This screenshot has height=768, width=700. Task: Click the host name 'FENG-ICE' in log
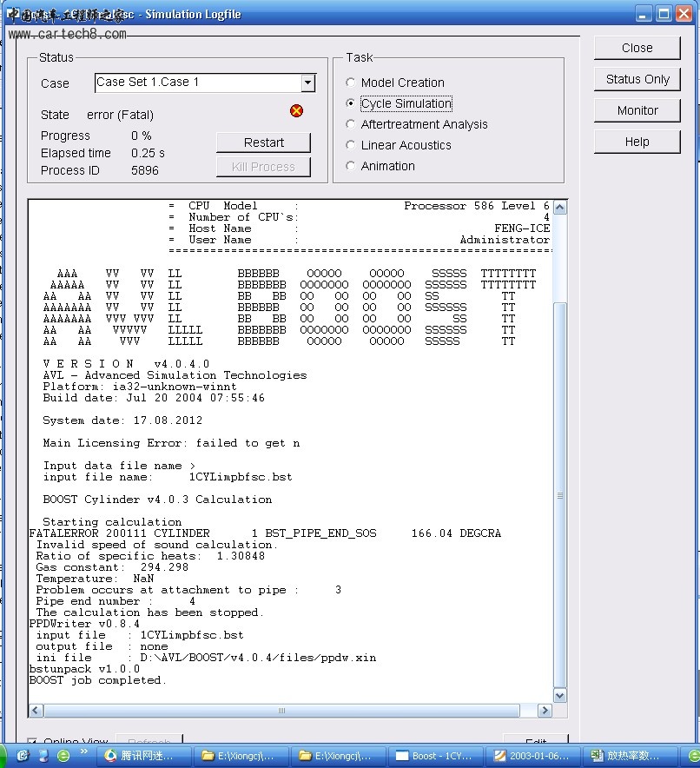coord(522,228)
